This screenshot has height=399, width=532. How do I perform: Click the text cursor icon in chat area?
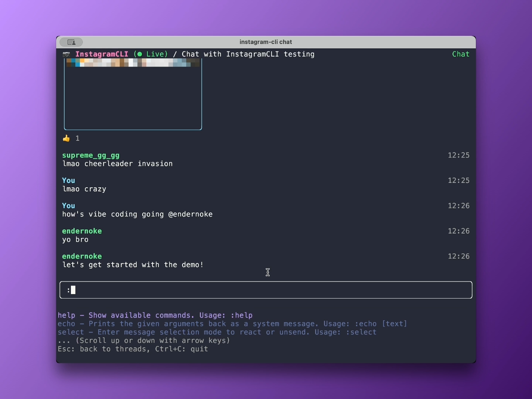(x=268, y=272)
